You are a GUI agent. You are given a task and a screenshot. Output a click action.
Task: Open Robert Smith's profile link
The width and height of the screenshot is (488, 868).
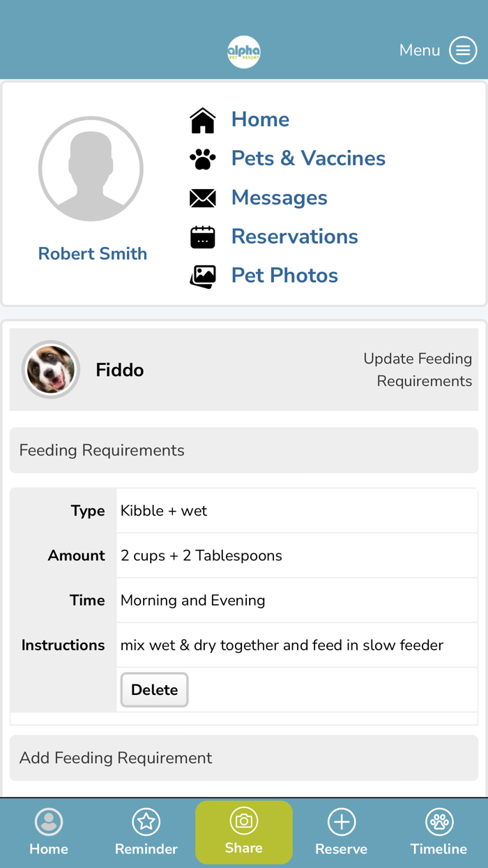click(x=92, y=253)
